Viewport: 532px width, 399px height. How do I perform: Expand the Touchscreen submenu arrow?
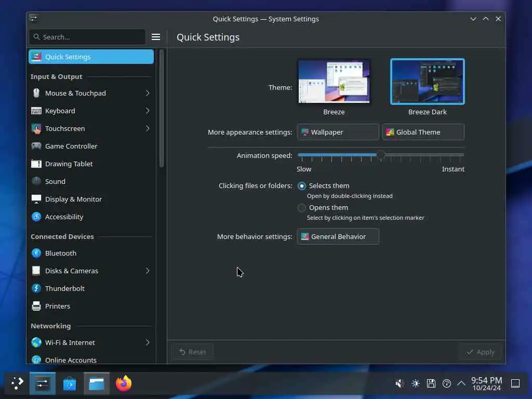[148, 128]
